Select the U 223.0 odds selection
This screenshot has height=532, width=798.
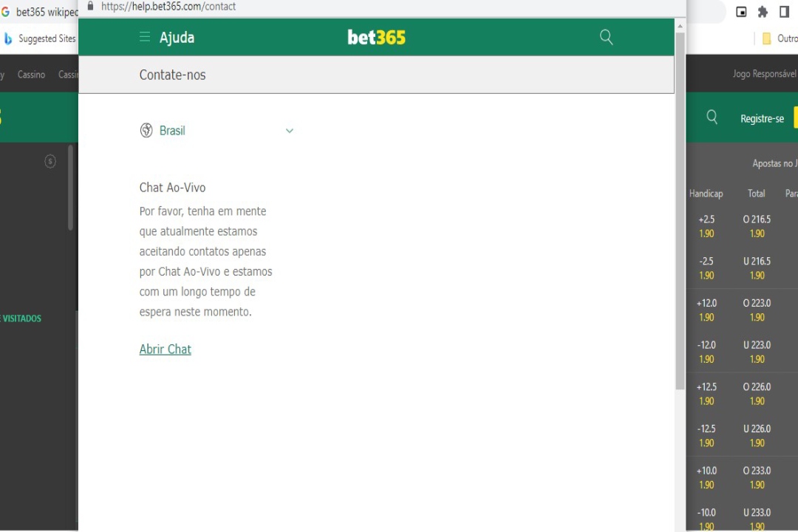(756, 352)
